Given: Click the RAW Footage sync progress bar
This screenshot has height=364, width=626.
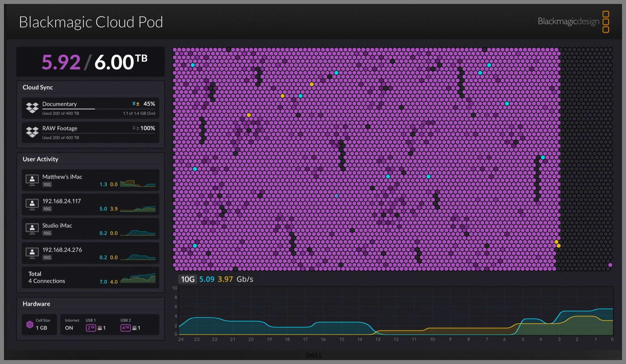Looking at the screenshot, I should tap(99, 133).
